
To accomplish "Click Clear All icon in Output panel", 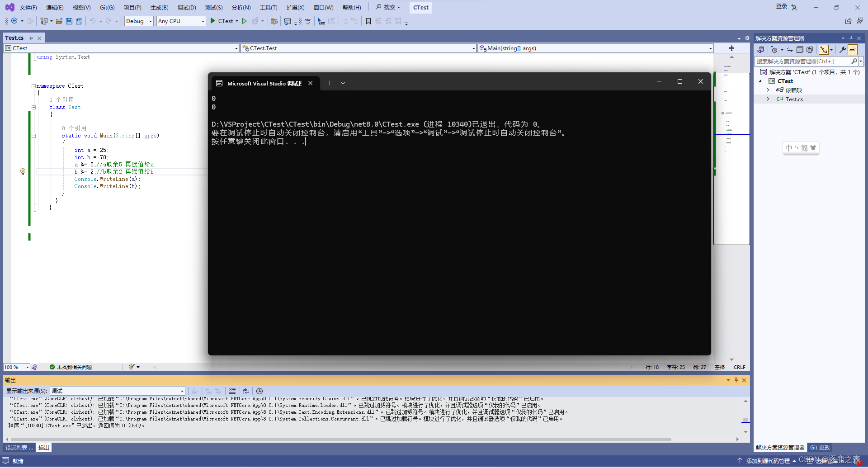I will click(x=232, y=391).
